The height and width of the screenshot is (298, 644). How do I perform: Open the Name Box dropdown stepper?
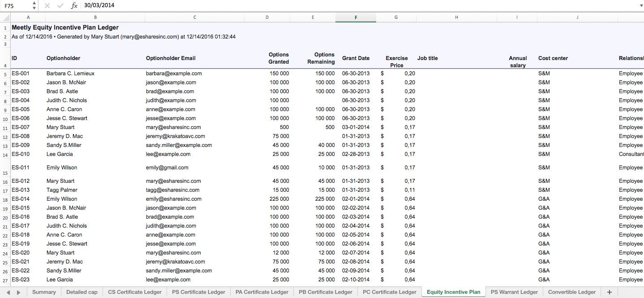(34, 5)
